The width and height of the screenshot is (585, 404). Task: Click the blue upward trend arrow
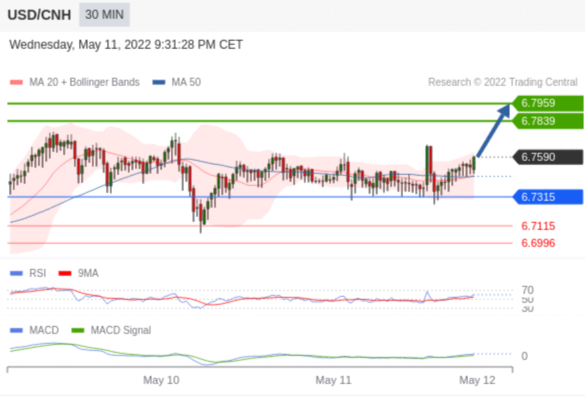tap(493, 130)
